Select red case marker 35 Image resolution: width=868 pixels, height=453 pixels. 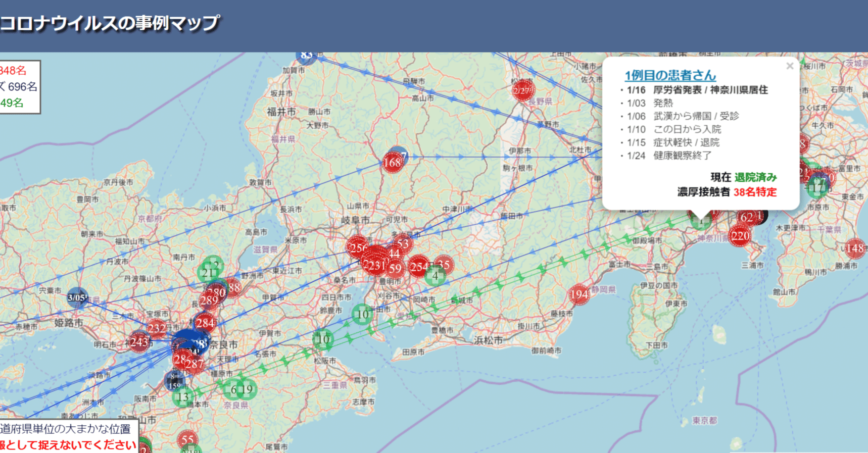tap(444, 265)
